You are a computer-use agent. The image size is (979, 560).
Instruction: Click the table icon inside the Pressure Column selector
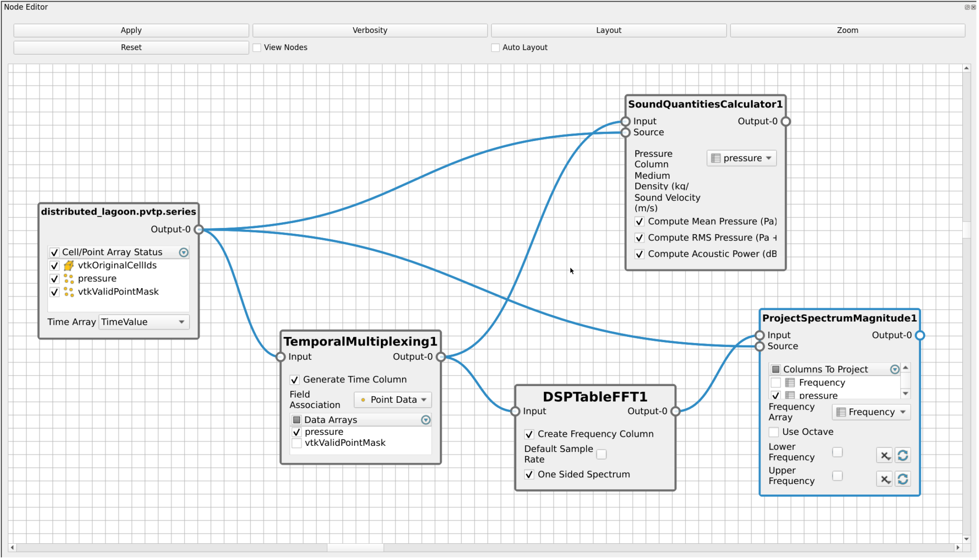tap(716, 158)
